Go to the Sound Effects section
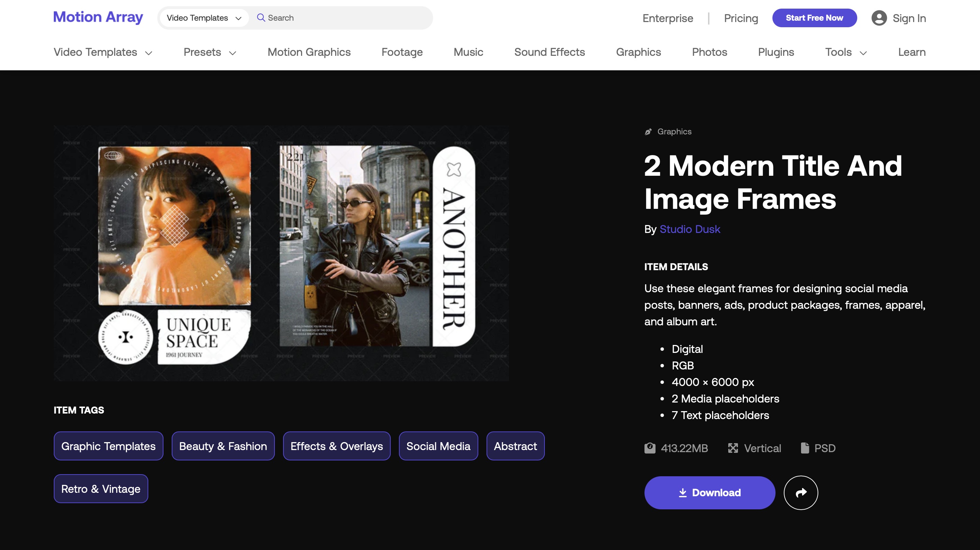Viewport: 980px width, 550px height. 549,52
